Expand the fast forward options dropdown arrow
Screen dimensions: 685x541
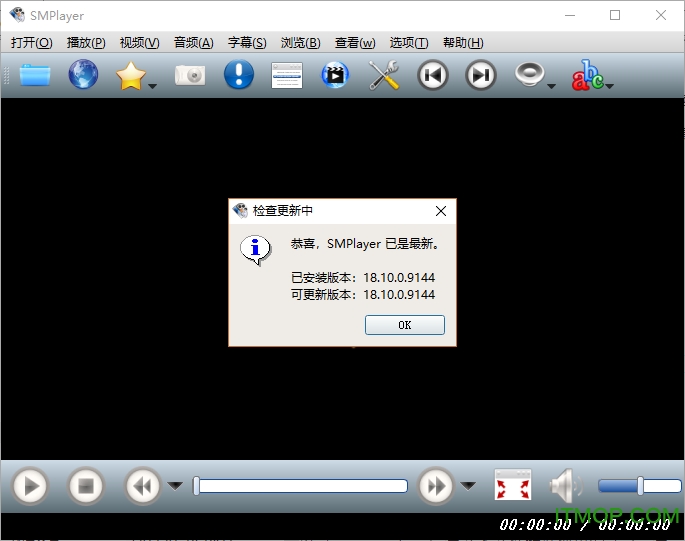point(468,485)
